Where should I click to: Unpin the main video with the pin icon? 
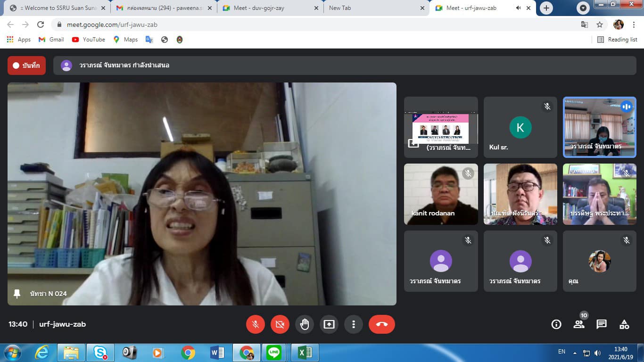[17, 294]
